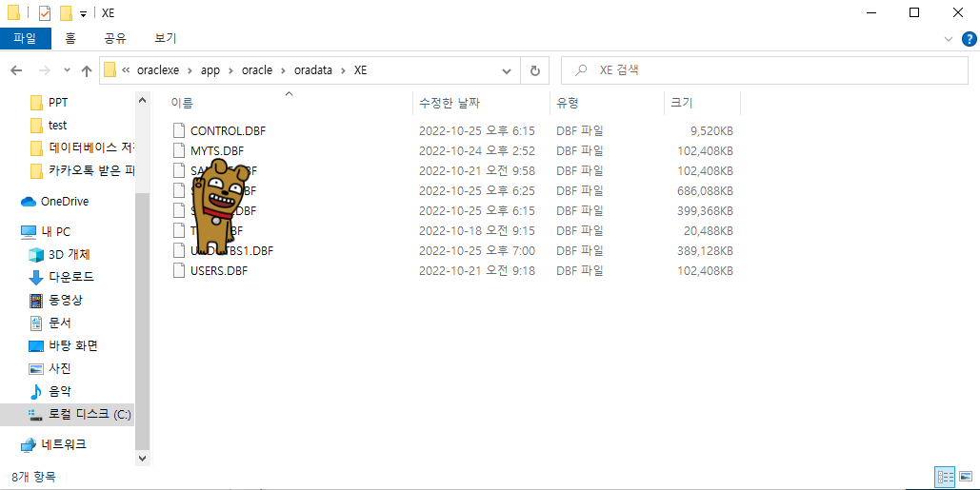Switch to the 홈 ribbon tab
This screenshot has height=490, width=980.
point(70,39)
